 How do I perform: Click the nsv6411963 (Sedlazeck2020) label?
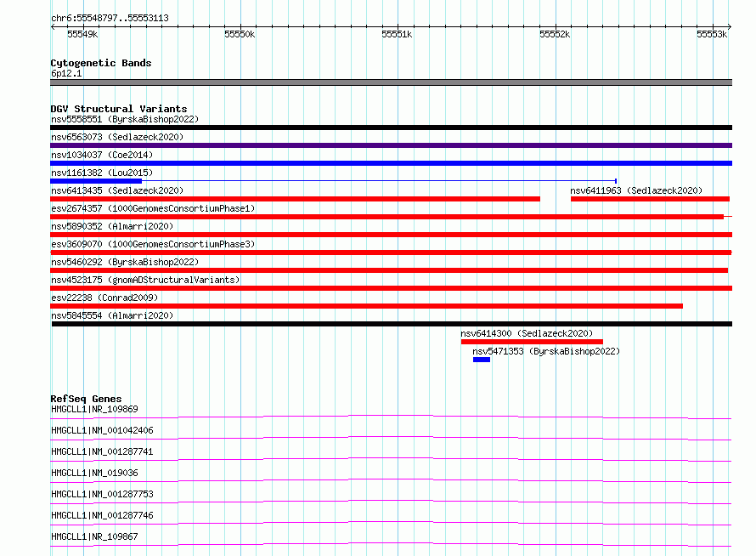pyautogui.click(x=636, y=190)
